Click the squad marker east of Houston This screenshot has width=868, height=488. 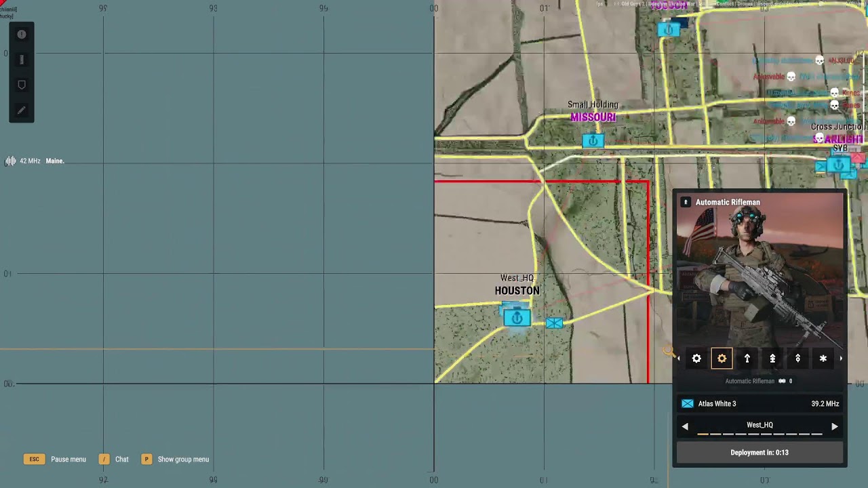554,323
